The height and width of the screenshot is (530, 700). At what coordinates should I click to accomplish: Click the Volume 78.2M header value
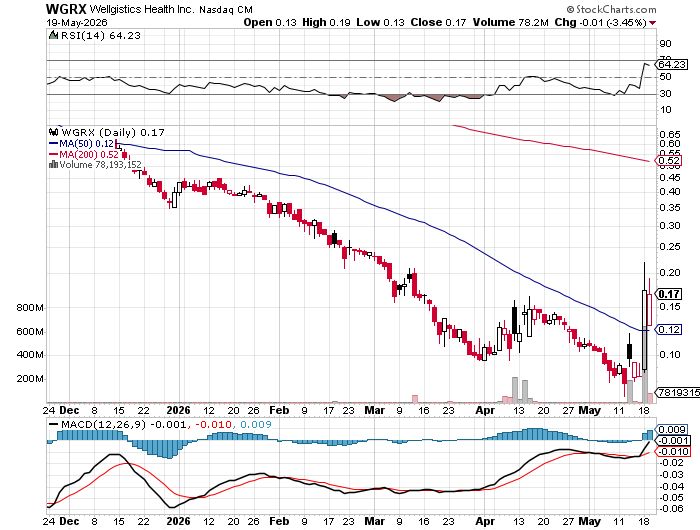click(510, 22)
